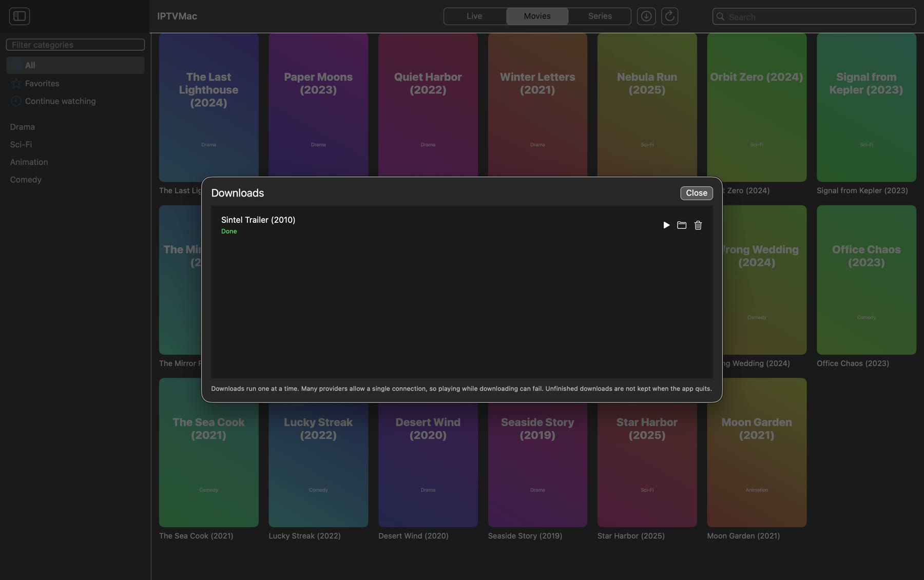Open Desert Wind (2020) poster
The image size is (924, 580).
428,465
